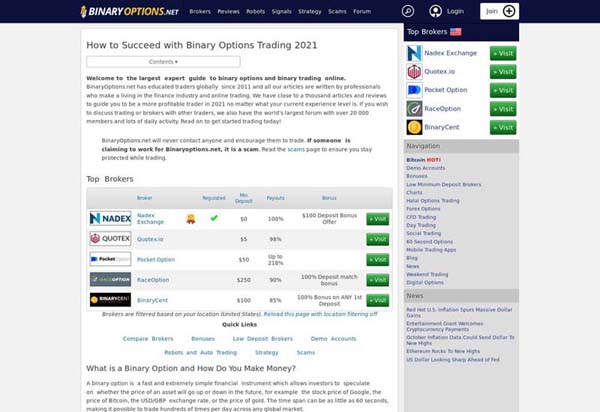The width and height of the screenshot is (600, 412).
Task: Open the Scams menu
Action: click(337, 11)
